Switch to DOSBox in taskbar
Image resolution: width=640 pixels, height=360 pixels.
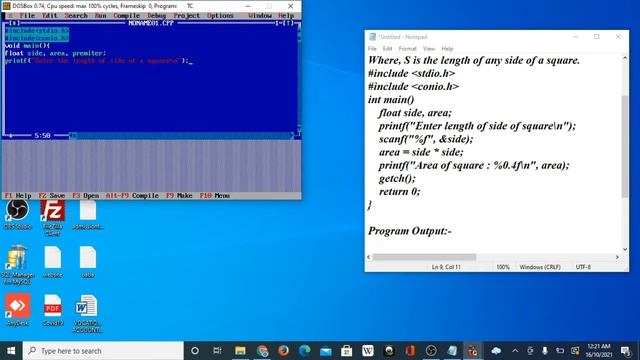point(473,351)
